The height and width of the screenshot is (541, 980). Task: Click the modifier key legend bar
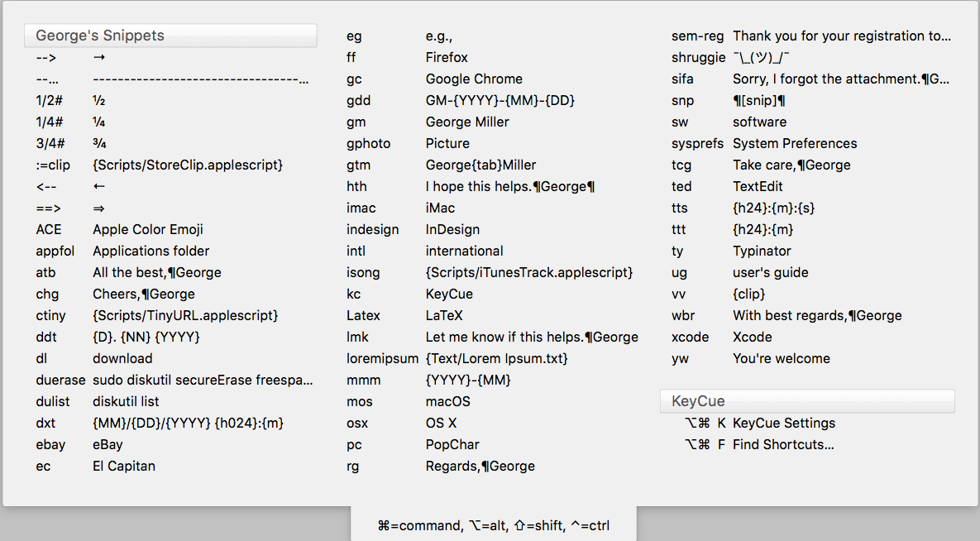click(x=494, y=525)
